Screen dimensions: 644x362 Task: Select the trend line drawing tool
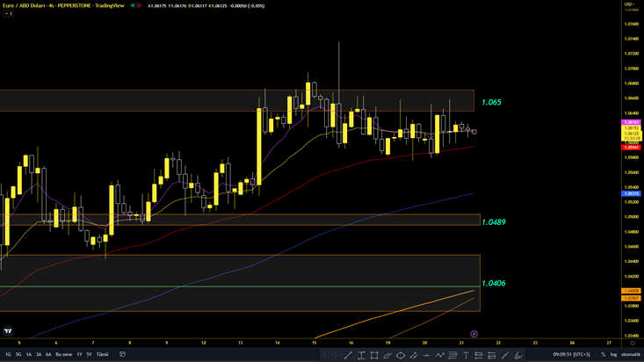pyautogui.click(x=348, y=355)
